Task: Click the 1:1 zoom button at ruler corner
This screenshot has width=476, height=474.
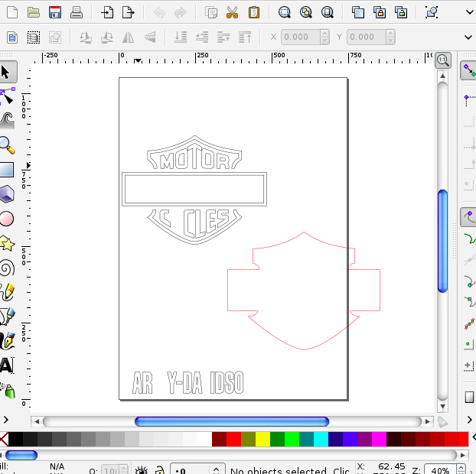Action: [x=443, y=60]
